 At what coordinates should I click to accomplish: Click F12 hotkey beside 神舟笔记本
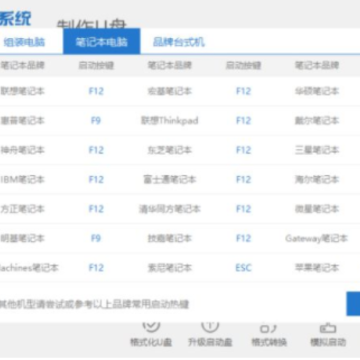click(x=96, y=150)
